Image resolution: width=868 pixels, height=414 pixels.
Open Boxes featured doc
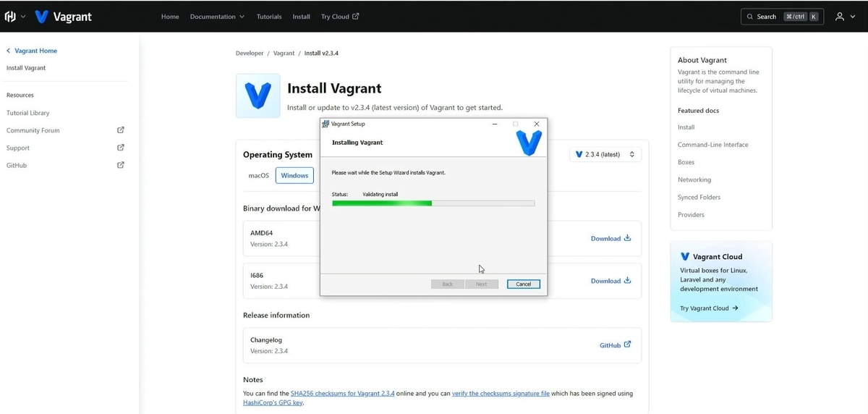(x=686, y=162)
